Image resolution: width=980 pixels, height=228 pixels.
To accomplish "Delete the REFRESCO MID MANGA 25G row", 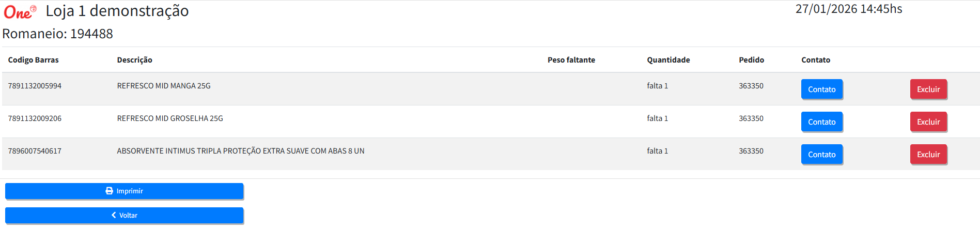I will [928, 89].
